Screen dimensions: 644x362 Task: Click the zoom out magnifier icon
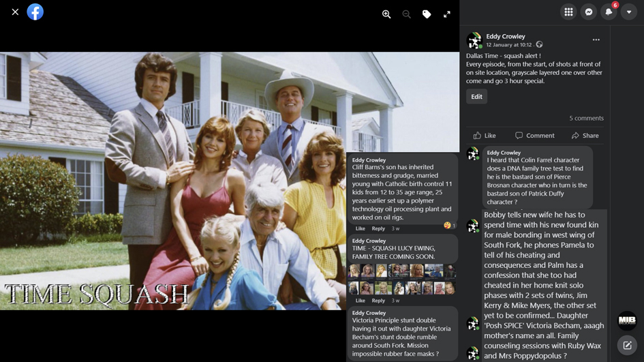[407, 14]
